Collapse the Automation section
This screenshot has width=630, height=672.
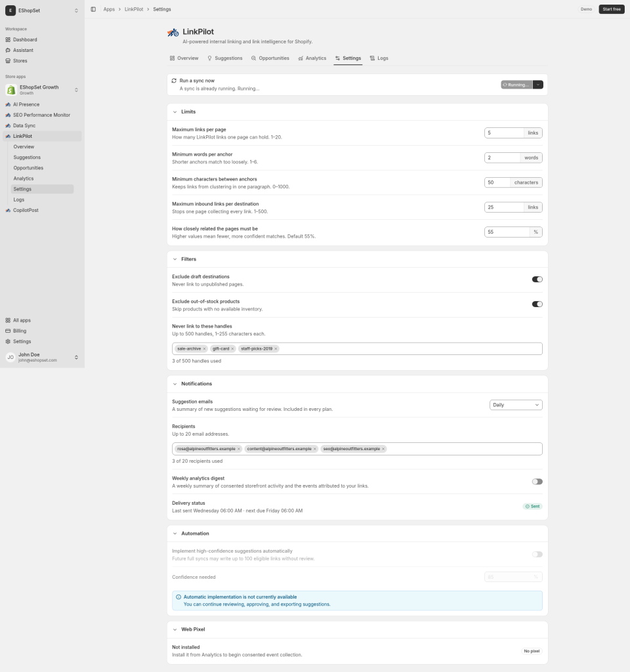tap(175, 534)
